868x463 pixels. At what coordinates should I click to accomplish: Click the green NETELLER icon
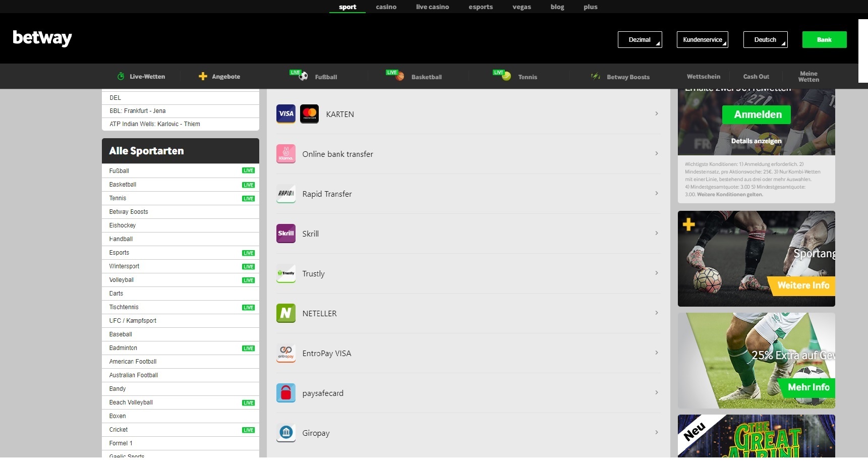coord(286,313)
